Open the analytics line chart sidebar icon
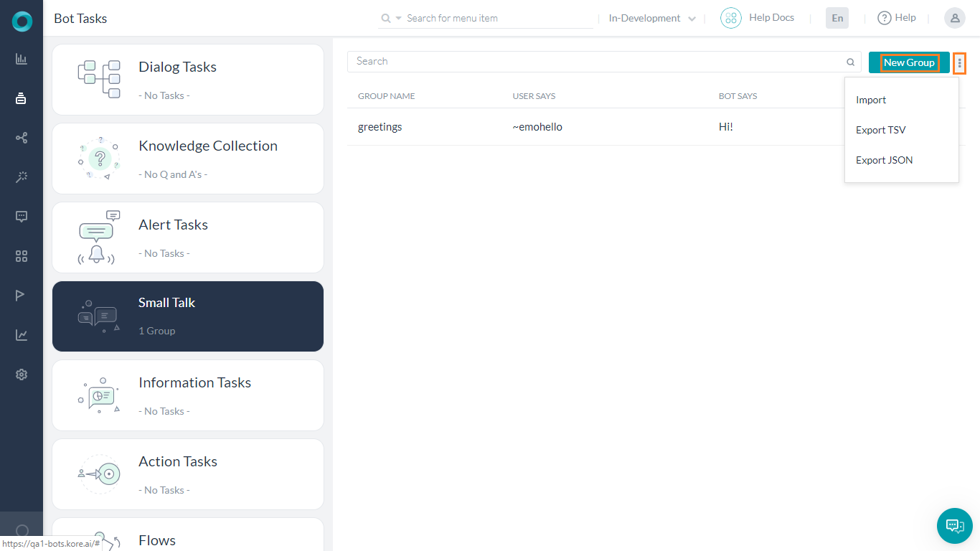Image resolution: width=980 pixels, height=551 pixels. 22,335
